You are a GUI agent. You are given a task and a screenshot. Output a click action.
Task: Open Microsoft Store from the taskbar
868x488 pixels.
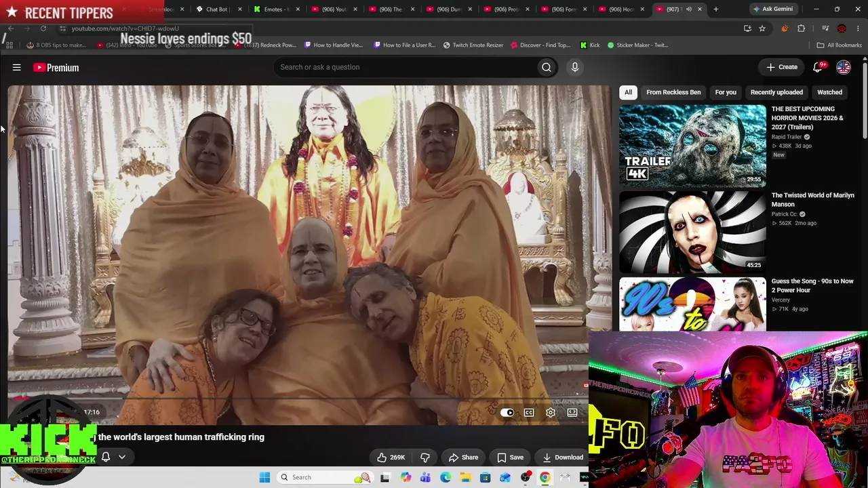coord(486,477)
